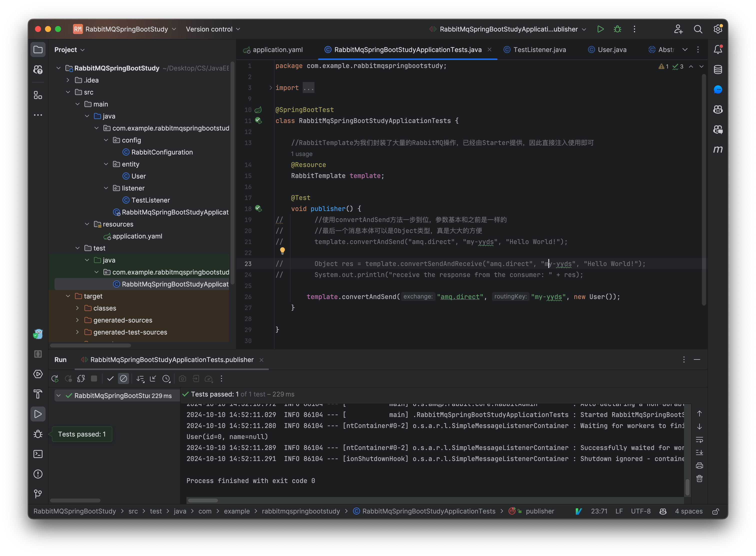
Task: Toggle Show Ignored tests filter
Action: (x=123, y=379)
